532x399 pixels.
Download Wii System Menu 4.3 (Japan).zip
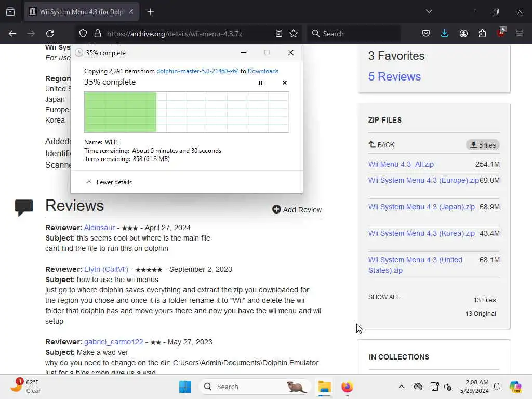[421, 207]
